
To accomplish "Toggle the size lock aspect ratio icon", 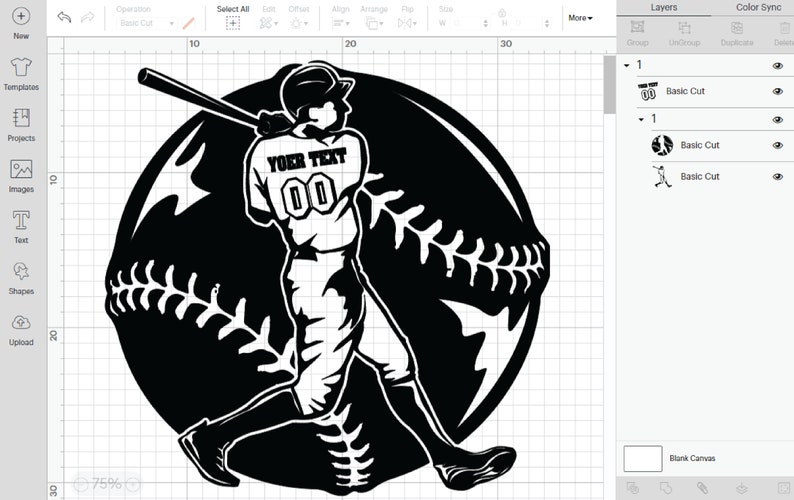I will point(502,12).
